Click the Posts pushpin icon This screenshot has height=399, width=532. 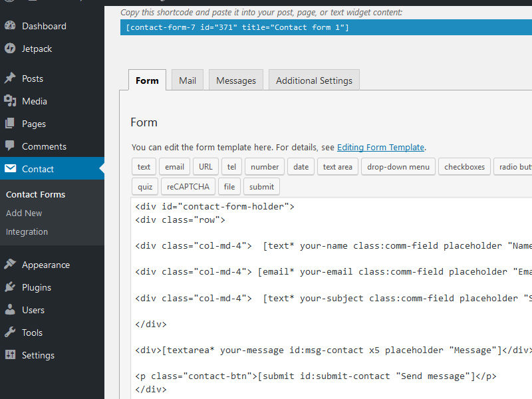(10, 78)
